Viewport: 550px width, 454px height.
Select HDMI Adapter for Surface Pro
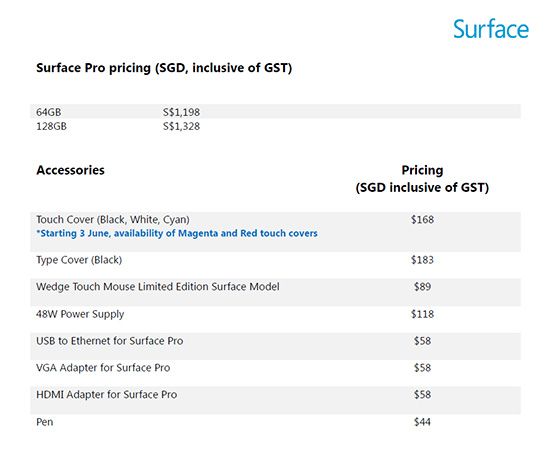click(x=107, y=394)
